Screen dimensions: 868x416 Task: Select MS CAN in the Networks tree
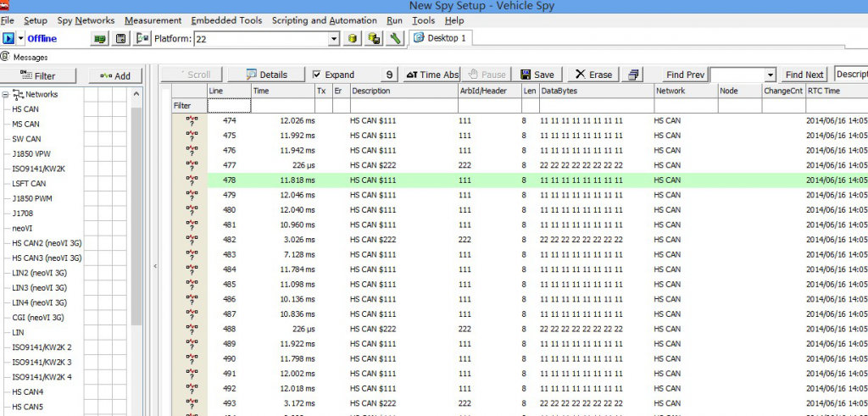click(x=26, y=125)
